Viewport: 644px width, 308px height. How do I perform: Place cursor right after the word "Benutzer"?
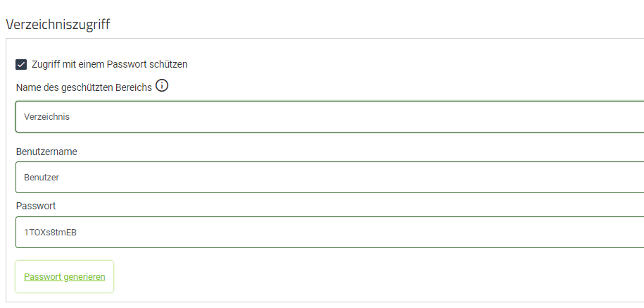60,178
